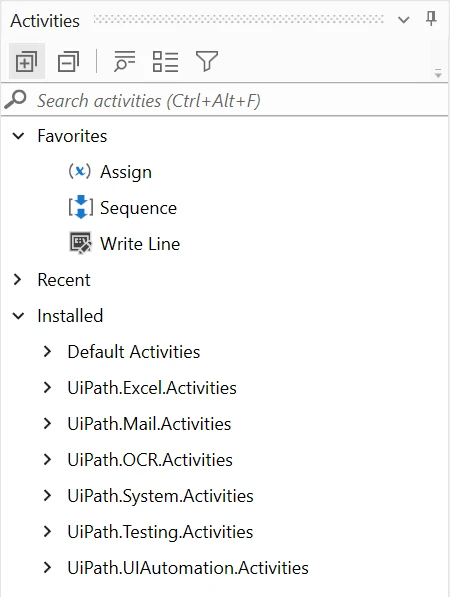Toggle the group-by-packages list icon
The image size is (450, 597).
pos(165,61)
